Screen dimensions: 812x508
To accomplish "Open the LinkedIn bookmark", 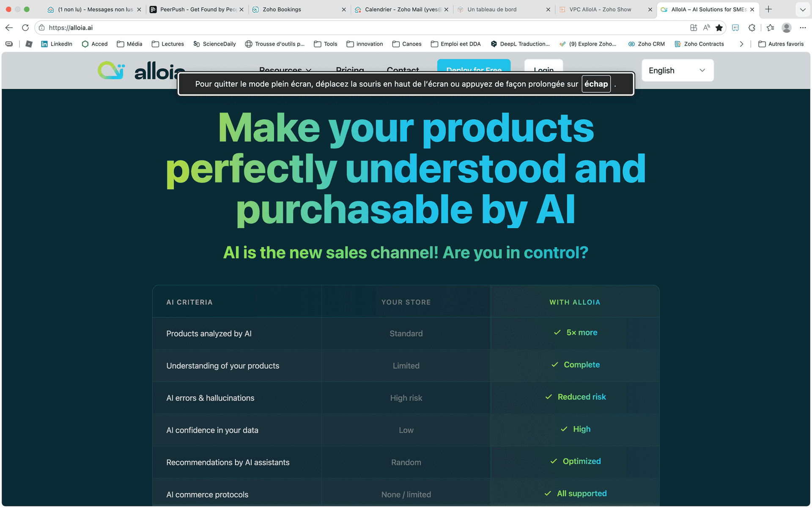I will (x=57, y=44).
